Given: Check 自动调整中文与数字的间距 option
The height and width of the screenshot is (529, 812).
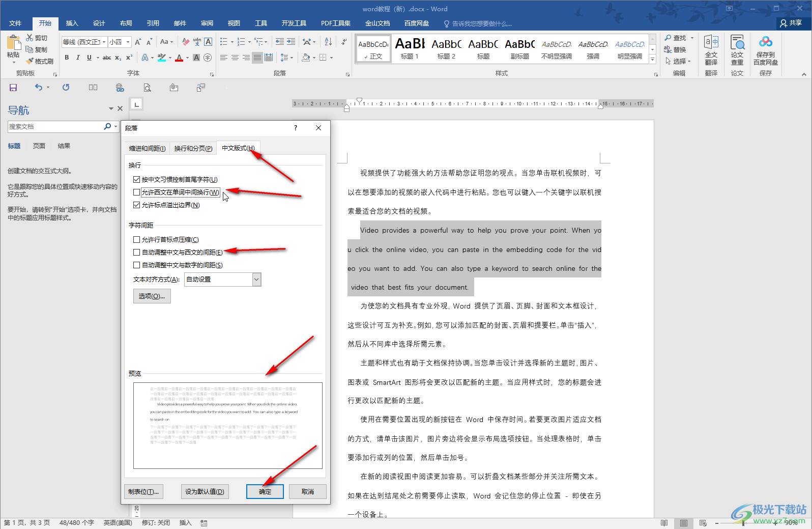Looking at the screenshot, I should 136,265.
